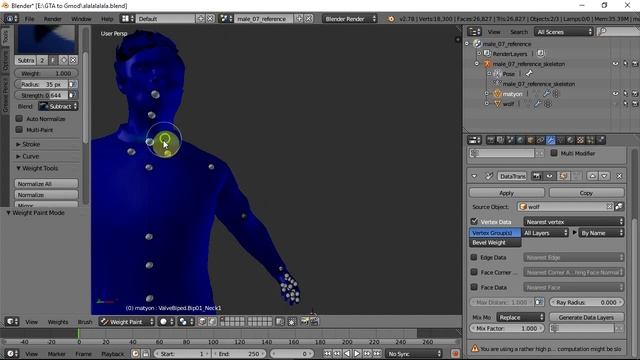Move the DataTransfer modifier up
Screen dimensions: 640x360
[x=592, y=176]
